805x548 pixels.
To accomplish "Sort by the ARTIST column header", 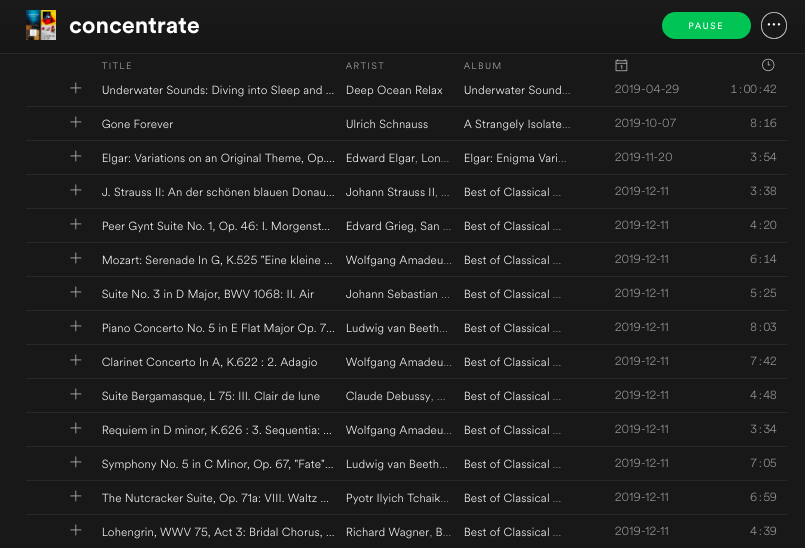I will click(x=365, y=66).
